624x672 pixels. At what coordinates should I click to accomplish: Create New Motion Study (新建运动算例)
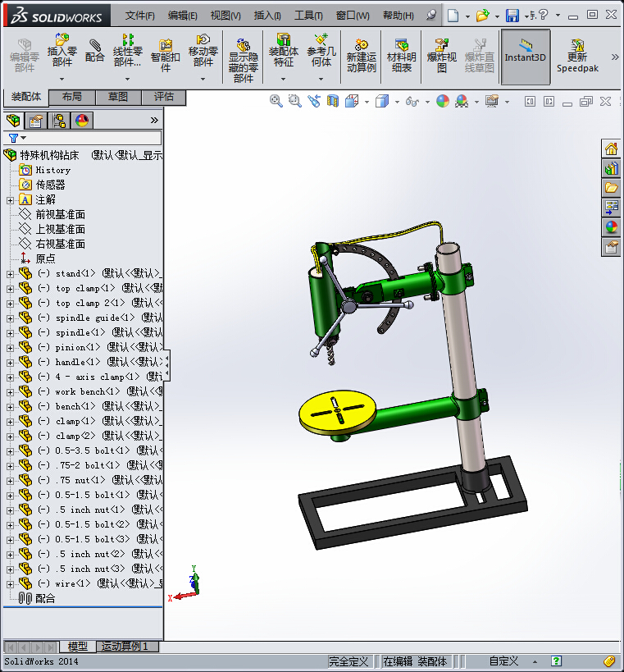pyautogui.click(x=362, y=55)
